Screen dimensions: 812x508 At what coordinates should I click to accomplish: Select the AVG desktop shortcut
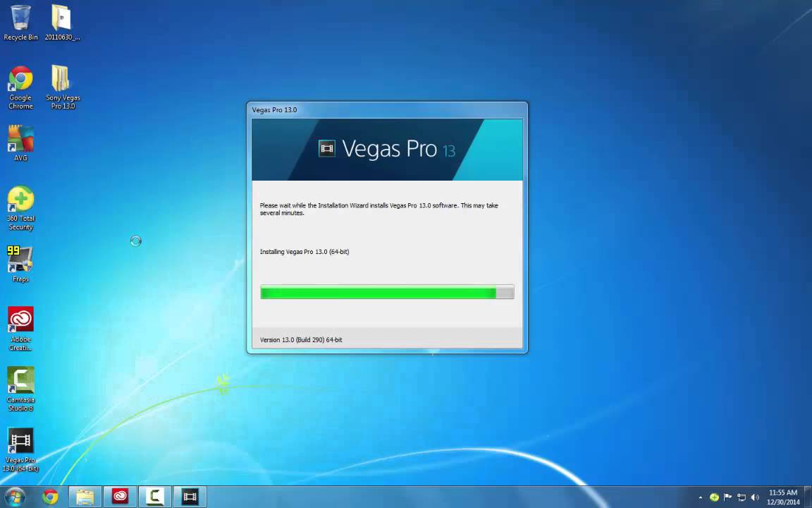pos(20,144)
